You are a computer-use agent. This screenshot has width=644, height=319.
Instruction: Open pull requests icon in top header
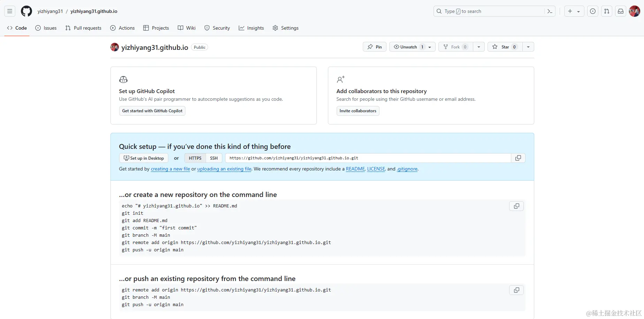click(607, 11)
